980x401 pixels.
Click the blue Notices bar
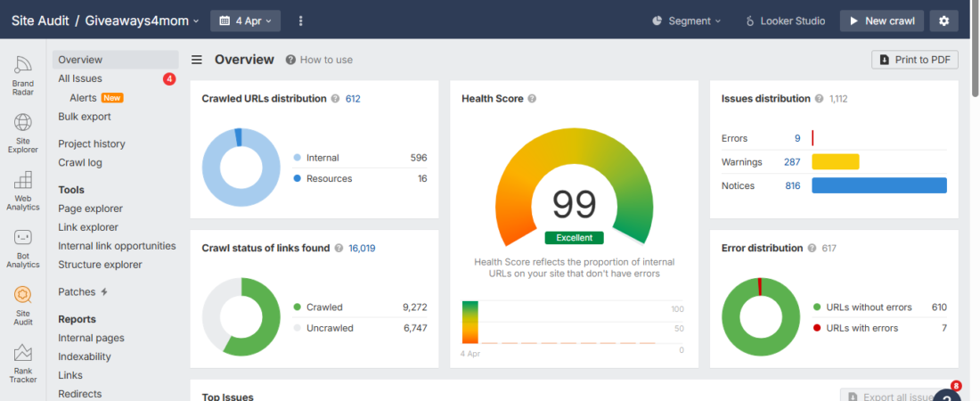pyautogui.click(x=879, y=186)
